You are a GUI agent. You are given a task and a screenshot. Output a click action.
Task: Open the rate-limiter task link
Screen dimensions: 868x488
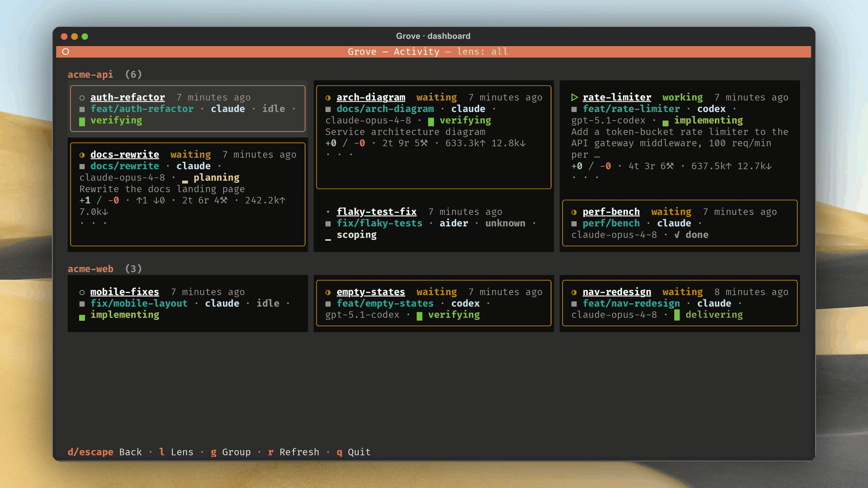pyautogui.click(x=617, y=98)
